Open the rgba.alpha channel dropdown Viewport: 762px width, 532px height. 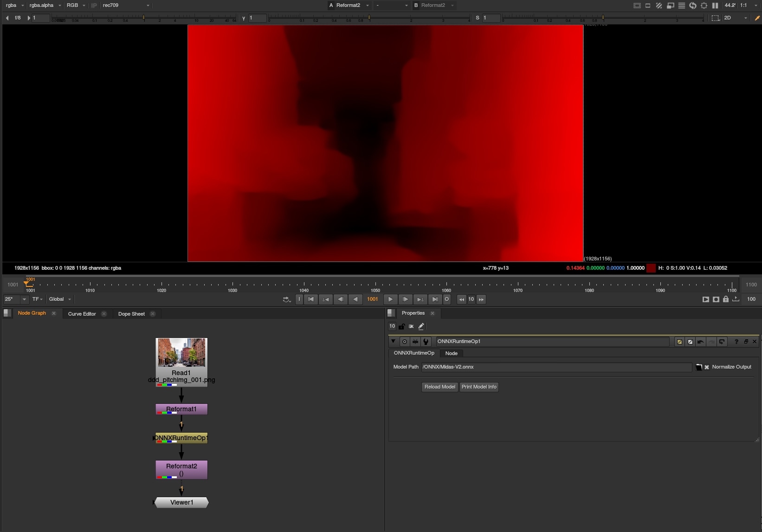(45, 6)
